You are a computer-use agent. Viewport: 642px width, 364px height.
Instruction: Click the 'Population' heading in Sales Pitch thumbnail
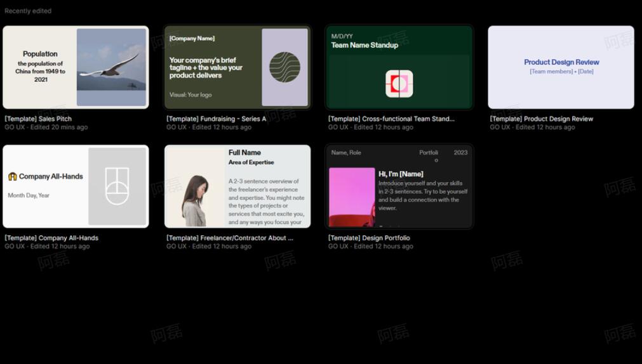[40, 54]
